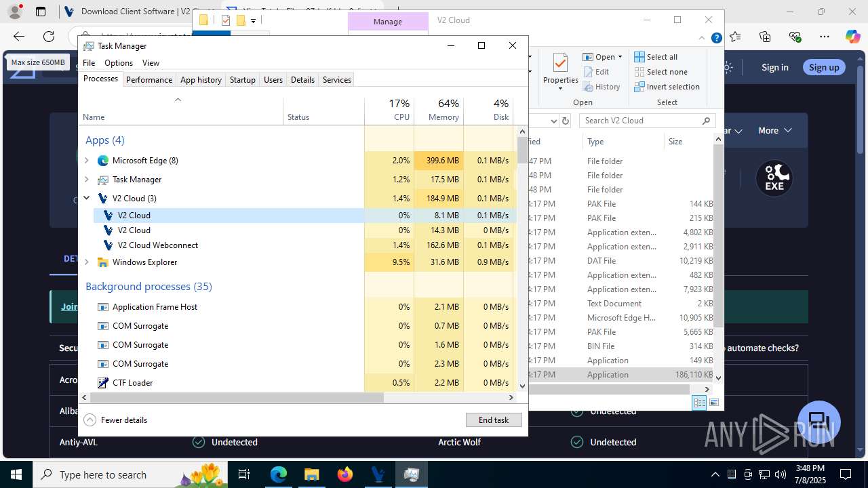Select the 186,110 KB Application file row

point(621,375)
